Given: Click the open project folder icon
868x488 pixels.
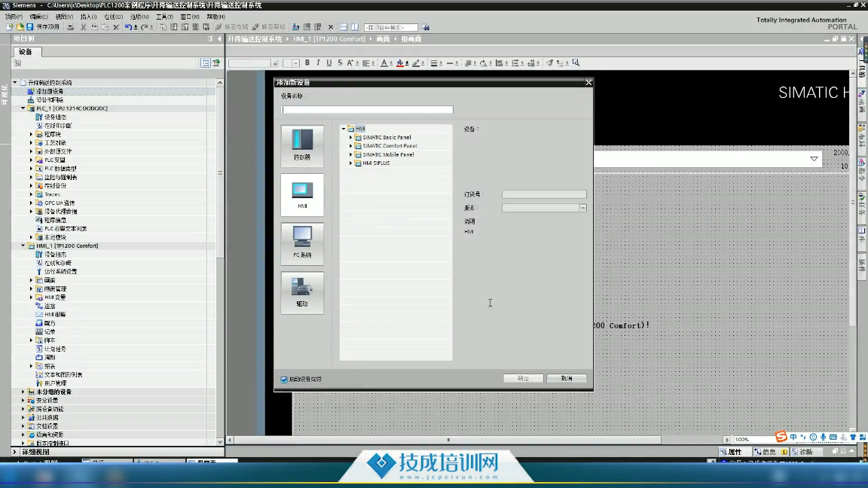Looking at the screenshot, I should click(x=20, y=27).
